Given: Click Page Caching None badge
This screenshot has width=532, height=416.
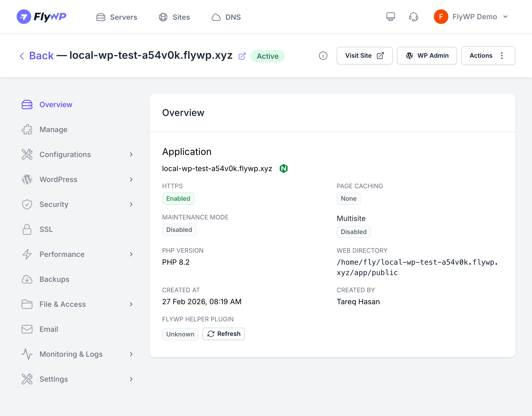Looking at the screenshot, I should point(349,199).
